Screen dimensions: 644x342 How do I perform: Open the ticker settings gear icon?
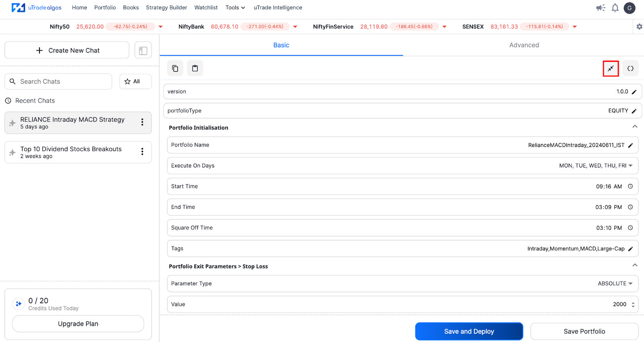click(x=639, y=27)
